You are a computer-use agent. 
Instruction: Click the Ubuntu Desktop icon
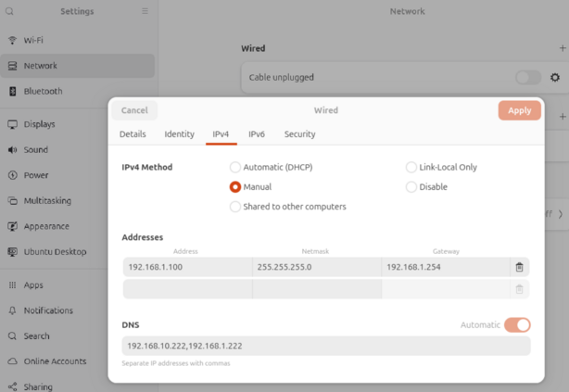[12, 251]
